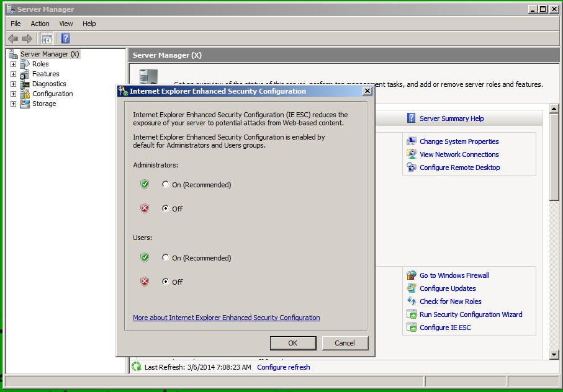563x392 pixels.
Task: Click OK in the IE ESC dialog
Action: pyautogui.click(x=293, y=343)
